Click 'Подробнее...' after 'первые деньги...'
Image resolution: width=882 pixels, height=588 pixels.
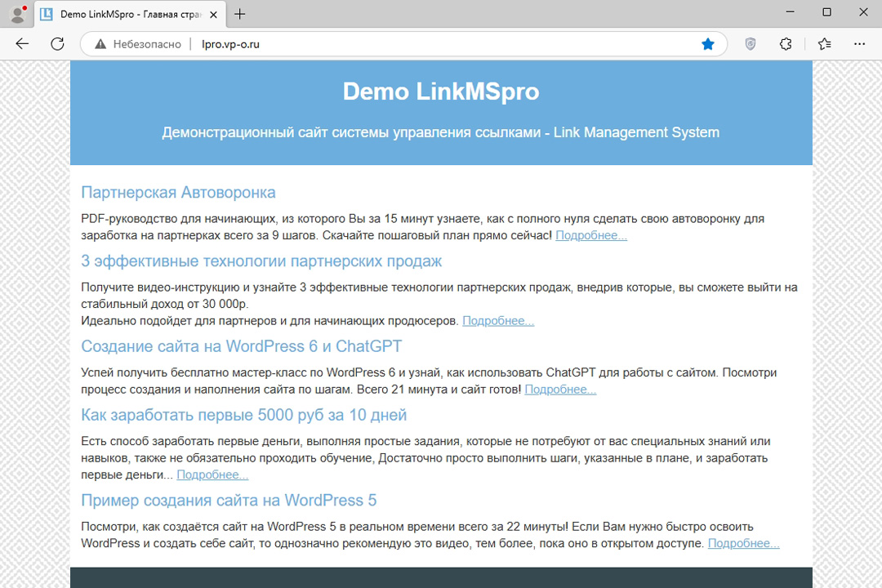pos(212,475)
